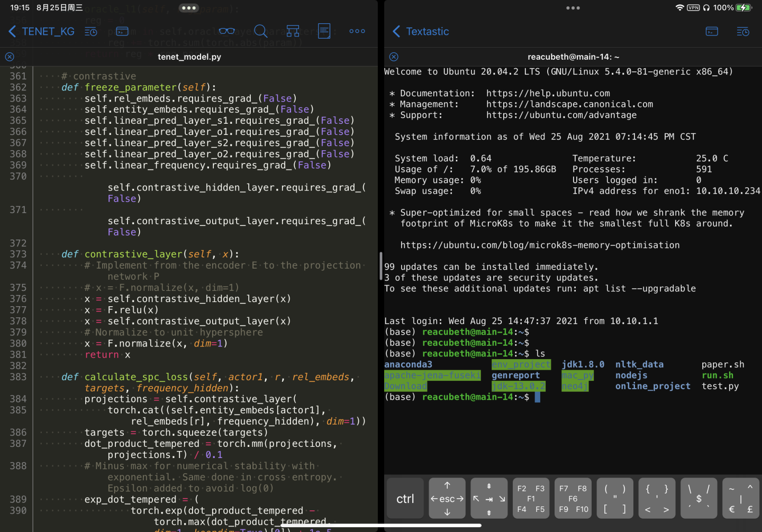Tap the glasses preview icon
The image size is (762, 532).
tap(226, 31)
